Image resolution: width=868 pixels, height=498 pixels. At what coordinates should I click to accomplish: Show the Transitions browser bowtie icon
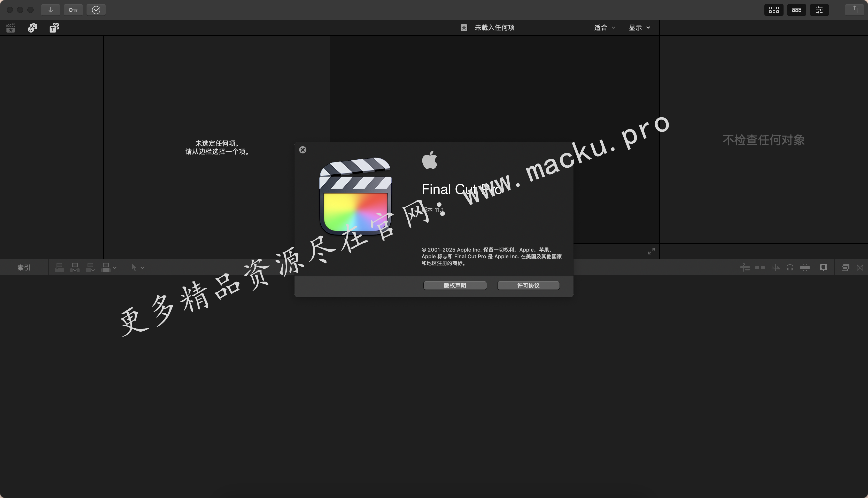pos(860,268)
